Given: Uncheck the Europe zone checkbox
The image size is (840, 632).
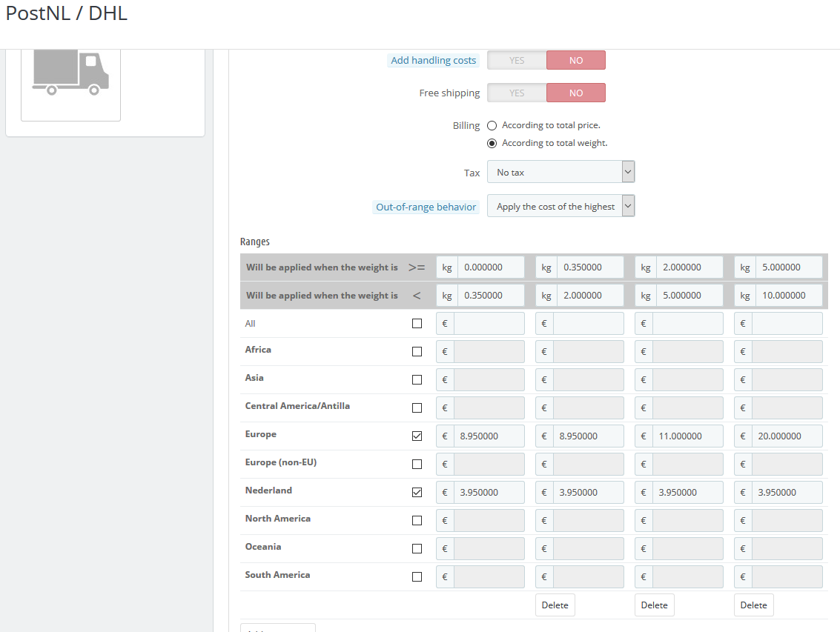Looking at the screenshot, I should pyautogui.click(x=417, y=436).
